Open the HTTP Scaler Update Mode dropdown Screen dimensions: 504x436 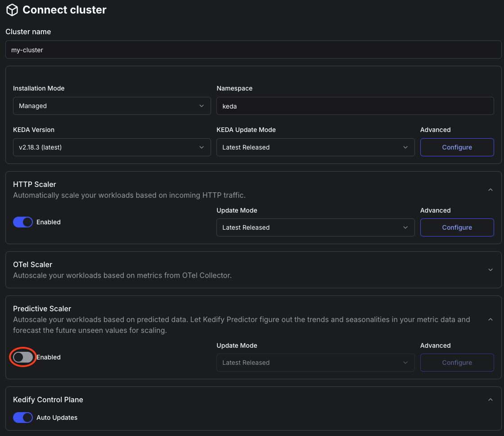click(315, 227)
